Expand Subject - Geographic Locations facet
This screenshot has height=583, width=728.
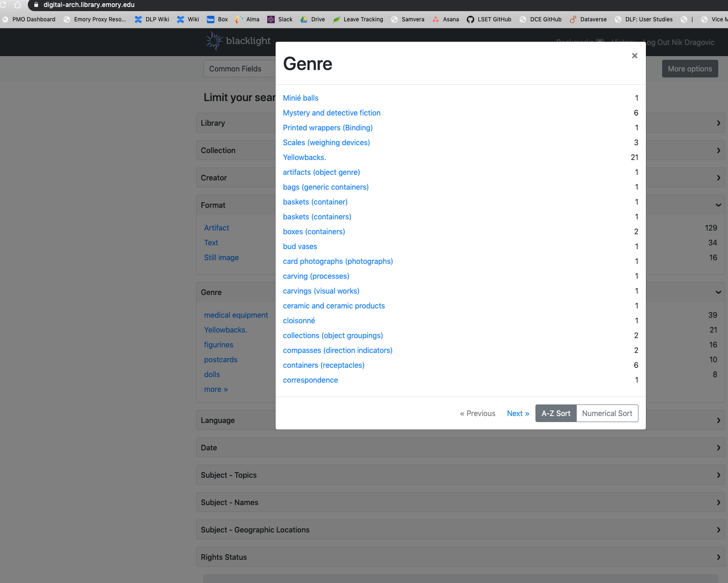[x=460, y=530]
